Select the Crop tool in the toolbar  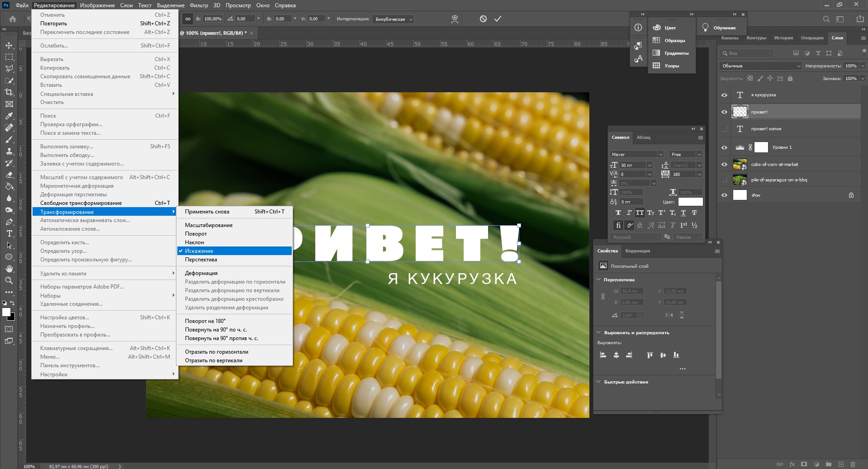[9, 92]
